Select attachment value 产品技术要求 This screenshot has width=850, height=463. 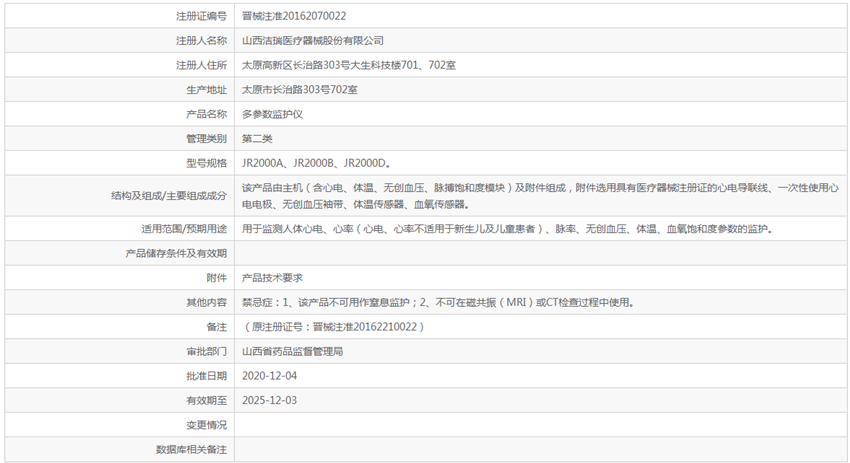pos(272,278)
